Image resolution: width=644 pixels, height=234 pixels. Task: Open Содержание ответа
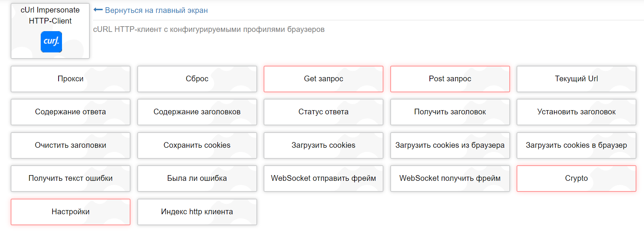[x=70, y=112]
